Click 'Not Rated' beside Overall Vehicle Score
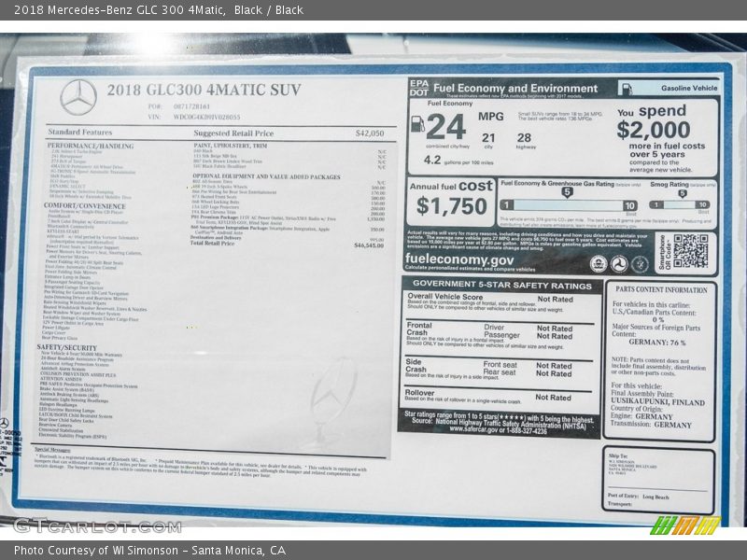 coord(555,299)
